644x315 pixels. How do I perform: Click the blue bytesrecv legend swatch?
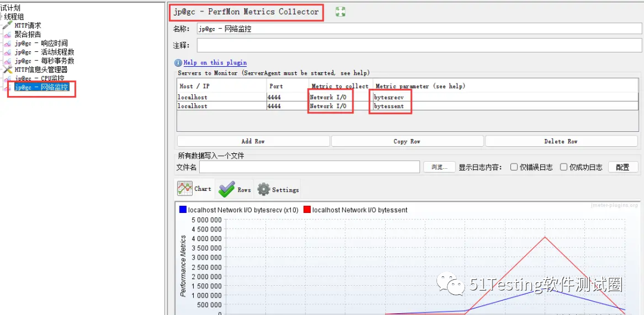[183, 210]
